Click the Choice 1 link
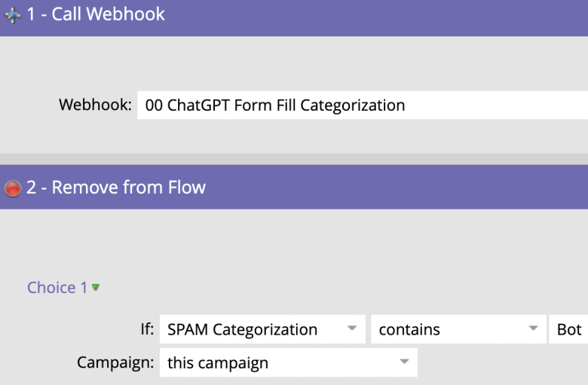588x385 pixels. [x=57, y=288]
